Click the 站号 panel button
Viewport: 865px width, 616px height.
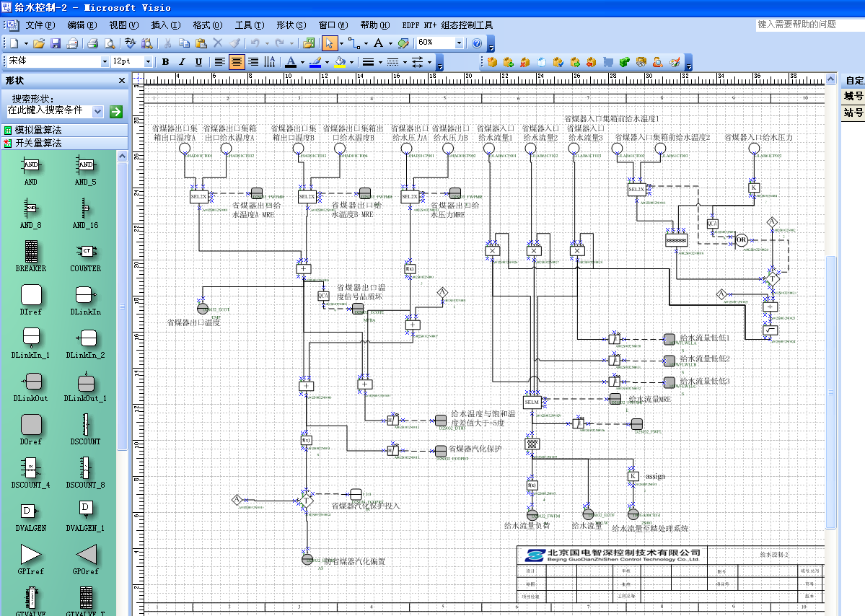853,113
